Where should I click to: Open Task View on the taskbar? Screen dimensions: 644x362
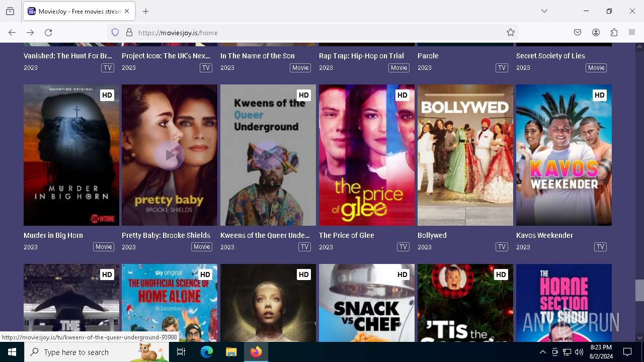coord(181,352)
